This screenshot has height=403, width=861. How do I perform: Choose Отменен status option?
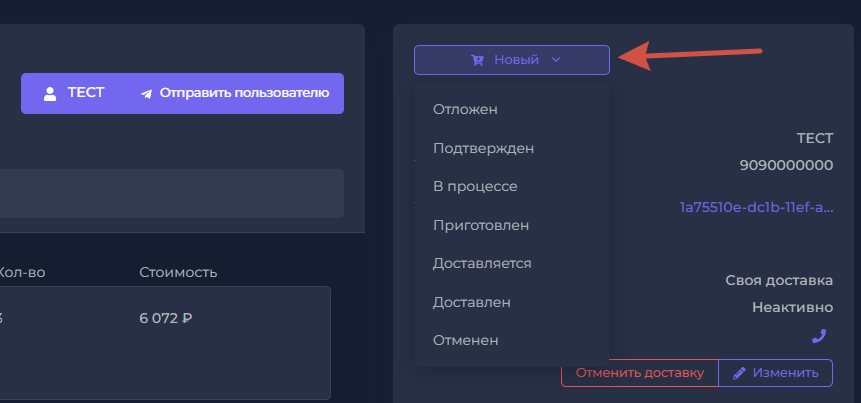click(x=466, y=340)
